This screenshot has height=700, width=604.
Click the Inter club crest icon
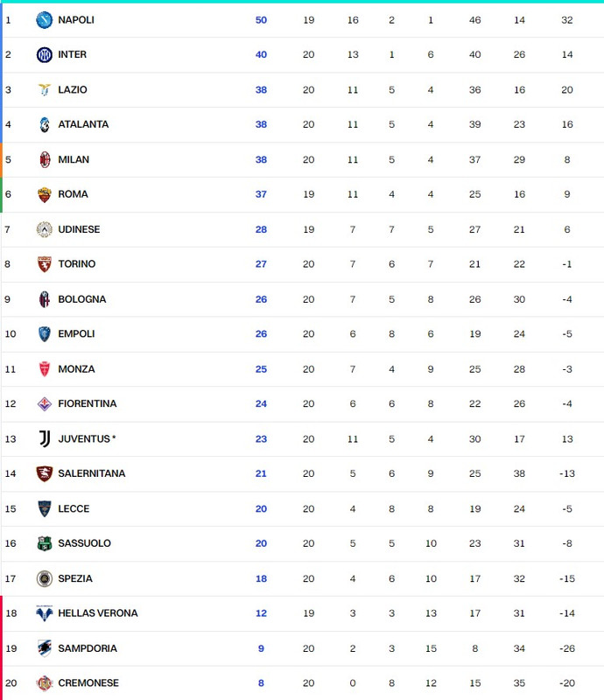45,54
